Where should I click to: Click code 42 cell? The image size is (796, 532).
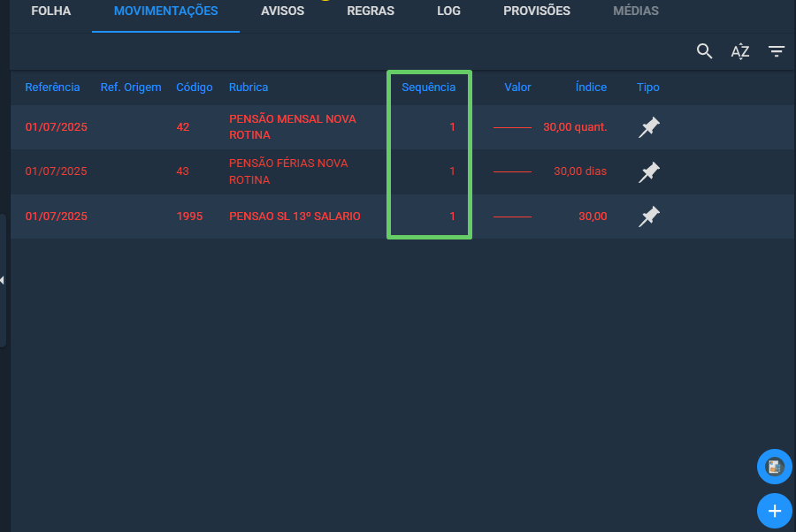coord(183,126)
